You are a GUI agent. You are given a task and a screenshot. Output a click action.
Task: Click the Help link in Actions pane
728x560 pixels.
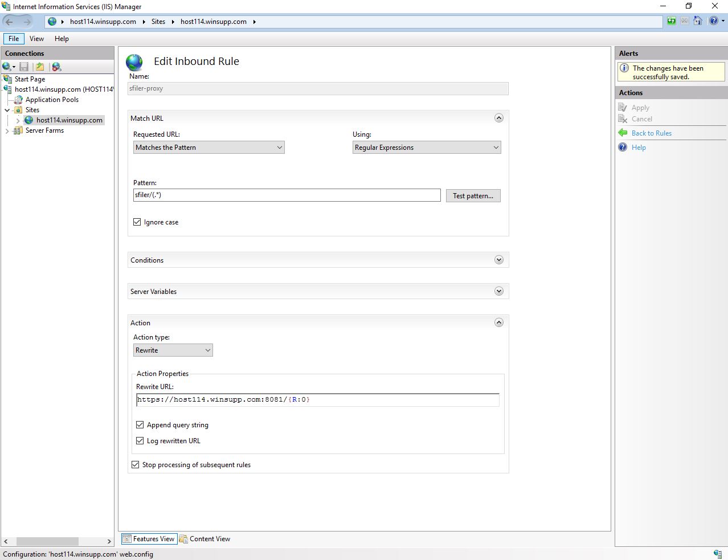[639, 148]
